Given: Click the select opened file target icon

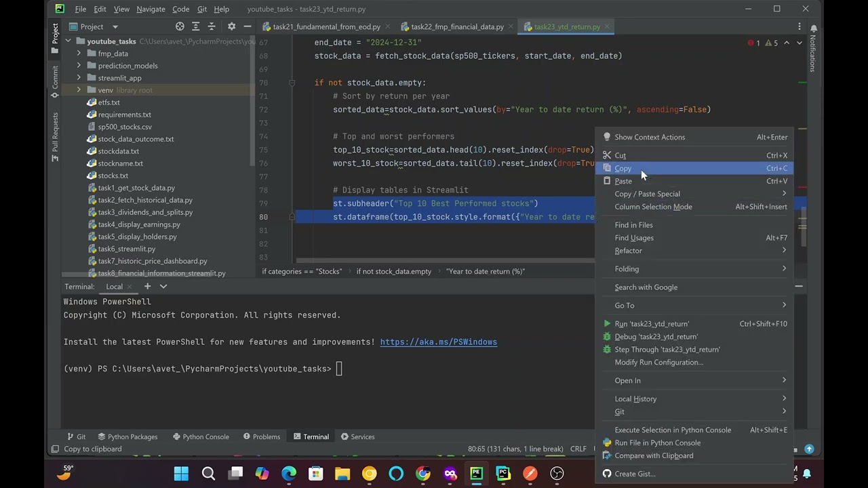Looking at the screenshot, I should (180, 26).
